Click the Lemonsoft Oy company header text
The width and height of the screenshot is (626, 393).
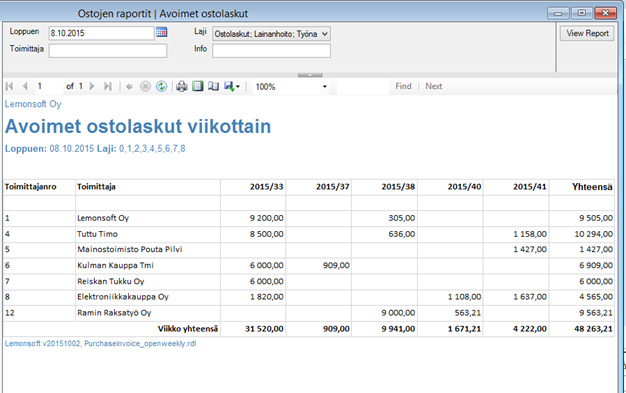tap(33, 104)
